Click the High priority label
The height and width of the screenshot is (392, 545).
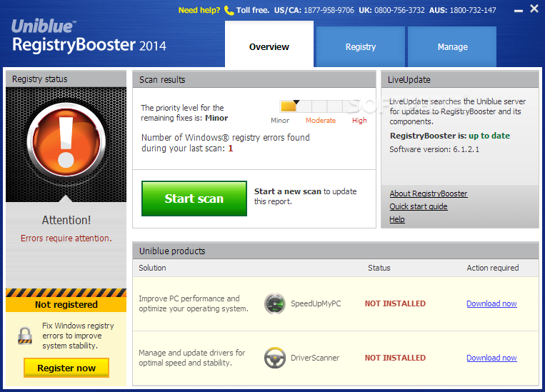(x=359, y=120)
